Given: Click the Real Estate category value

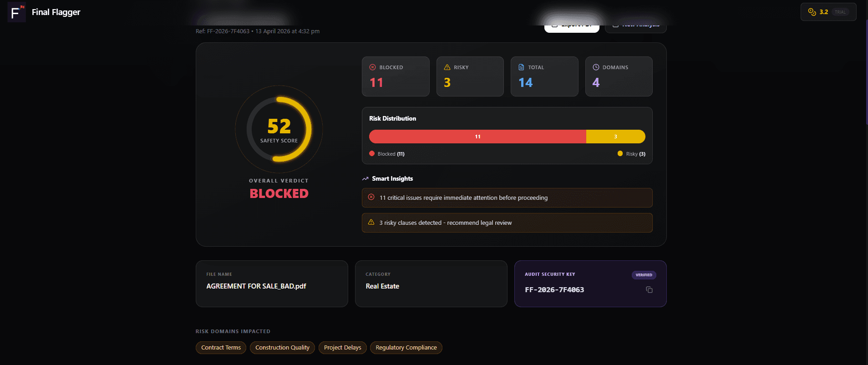Looking at the screenshot, I should [x=382, y=286].
